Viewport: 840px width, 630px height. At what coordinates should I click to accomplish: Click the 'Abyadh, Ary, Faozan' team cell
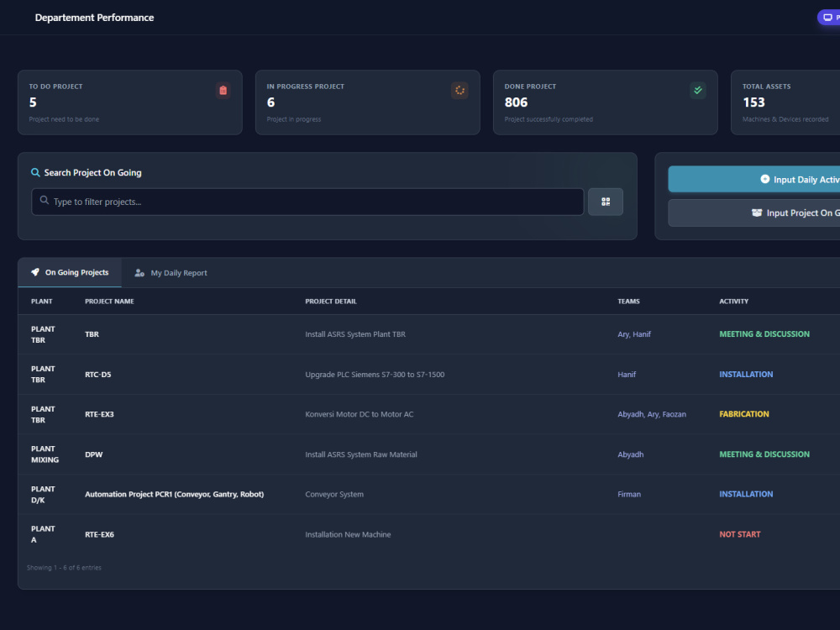652,414
